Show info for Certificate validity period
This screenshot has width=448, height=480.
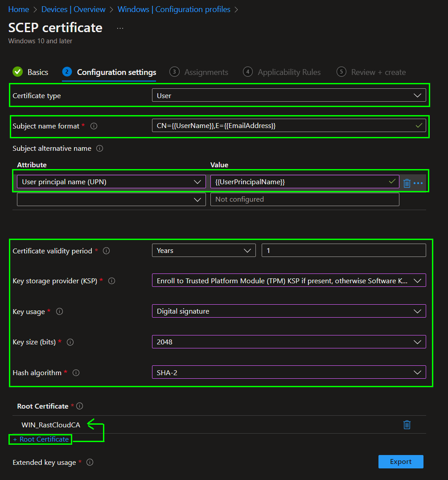tap(107, 251)
